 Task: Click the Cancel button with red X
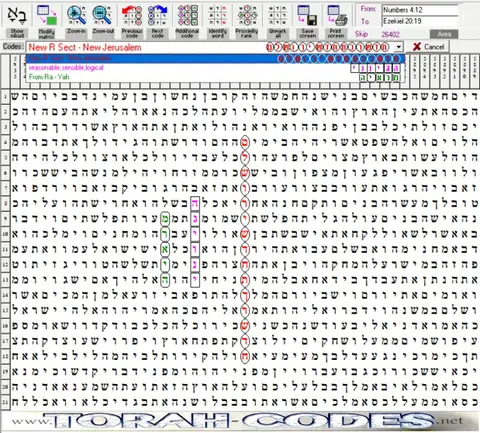pyautogui.click(x=429, y=47)
